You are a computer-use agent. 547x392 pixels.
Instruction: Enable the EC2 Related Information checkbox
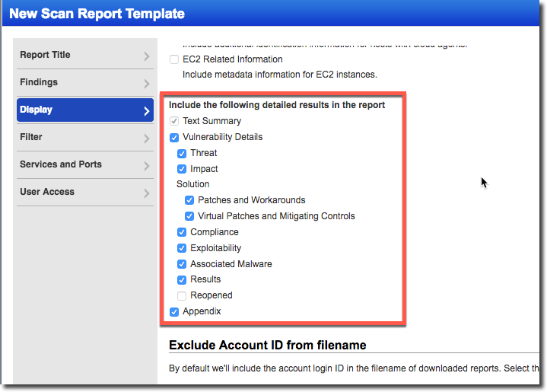pyautogui.click(x=174, y=59)
